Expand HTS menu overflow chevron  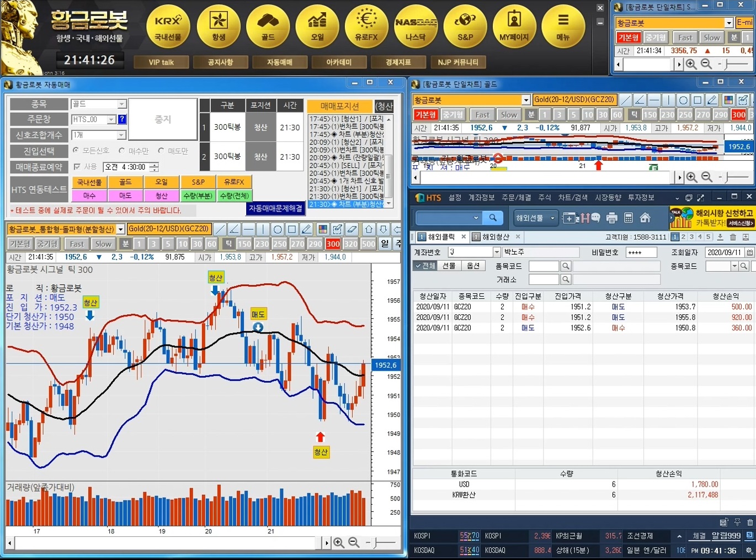click(677, 198)
